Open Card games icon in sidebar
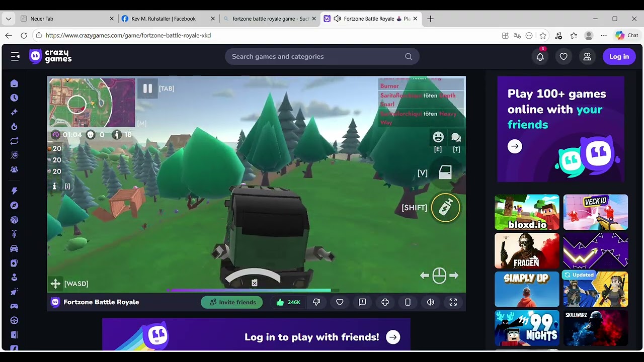The height and width of the screenshot is (362, 644). tap(14, 263)
